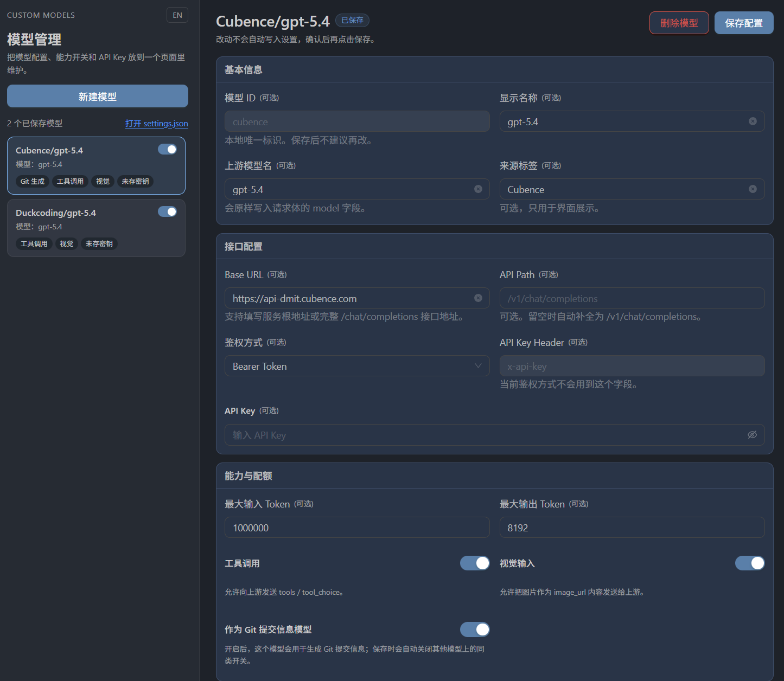Image resolution: width=784 pixels, height=681 pixels.
Task: Click the Git 生成 tag on Cubence card
Action: coord(33,182)
